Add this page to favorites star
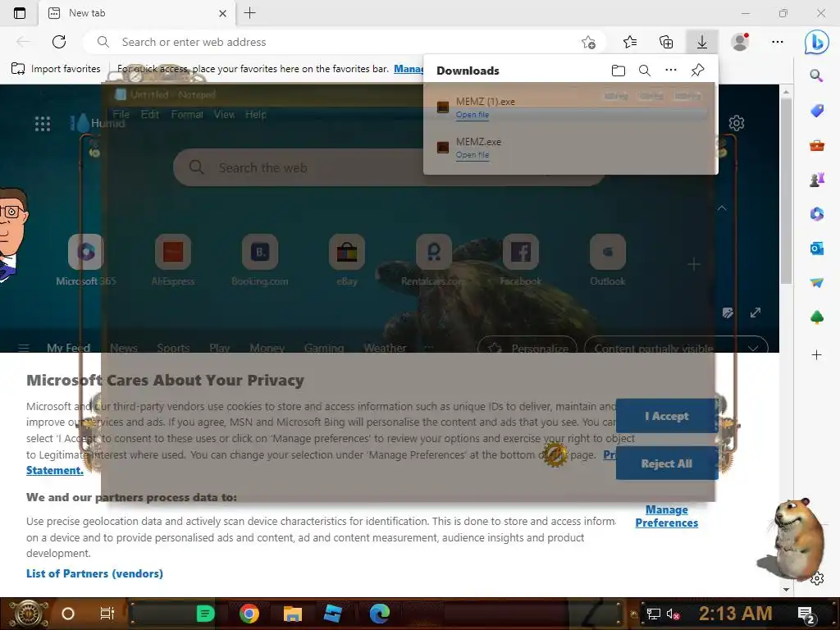 pyautogui.click(x=588, y=42)
